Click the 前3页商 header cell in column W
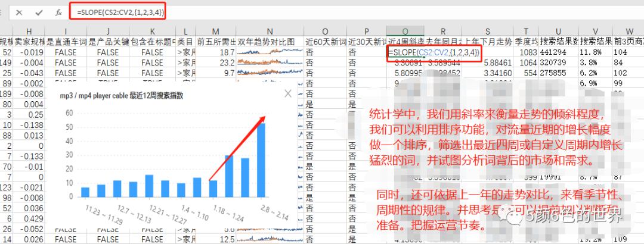Screen dimensions: 644x244 pos(628,42)
